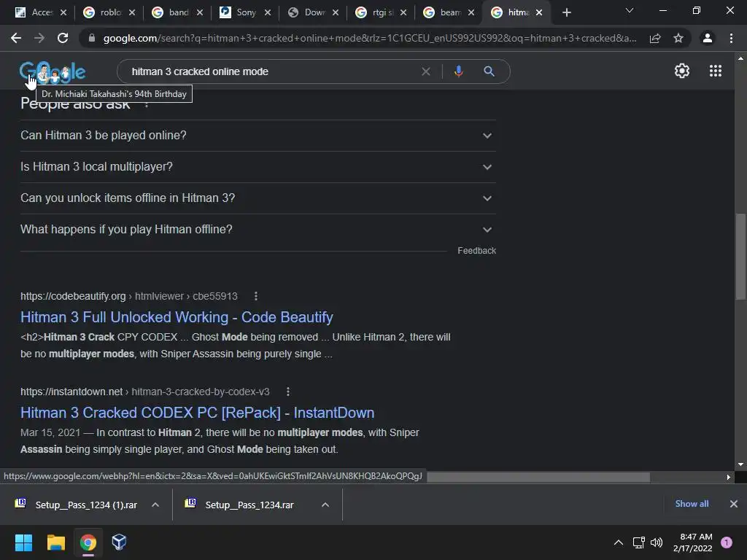Open the notification center badge
Screen dimensions: 747x560
click(726, 542)
